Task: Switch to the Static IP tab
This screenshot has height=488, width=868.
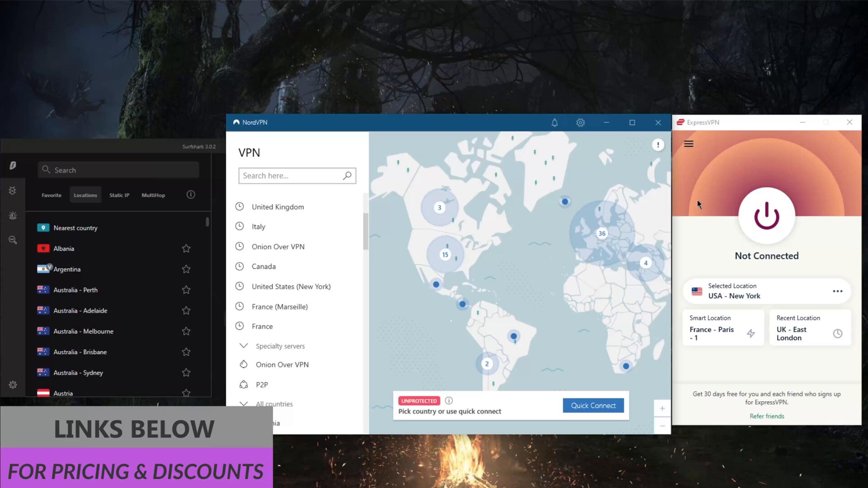Action: (x=119, y=195)
